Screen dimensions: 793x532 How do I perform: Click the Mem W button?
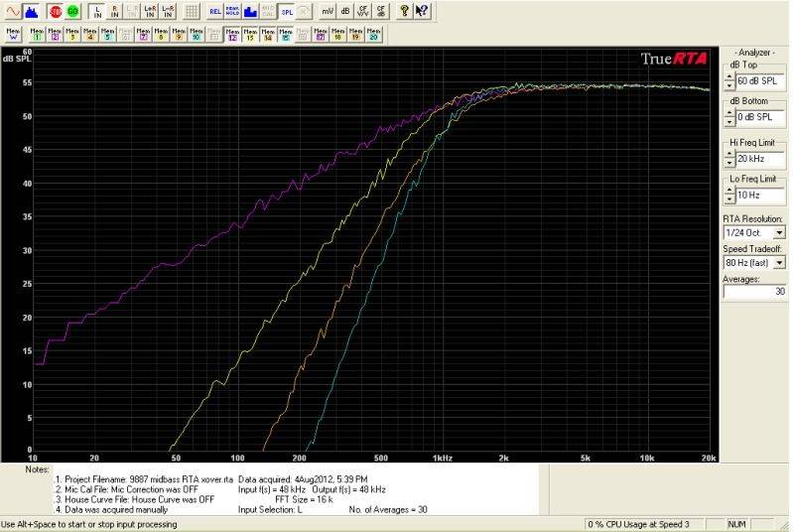(x=13, y=35)
